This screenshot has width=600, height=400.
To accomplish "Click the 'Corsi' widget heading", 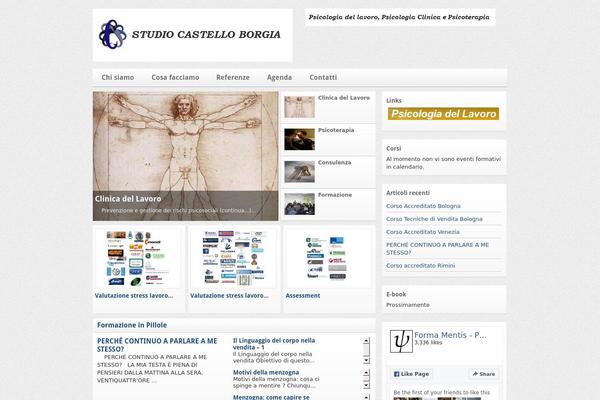I will [393, 148].
